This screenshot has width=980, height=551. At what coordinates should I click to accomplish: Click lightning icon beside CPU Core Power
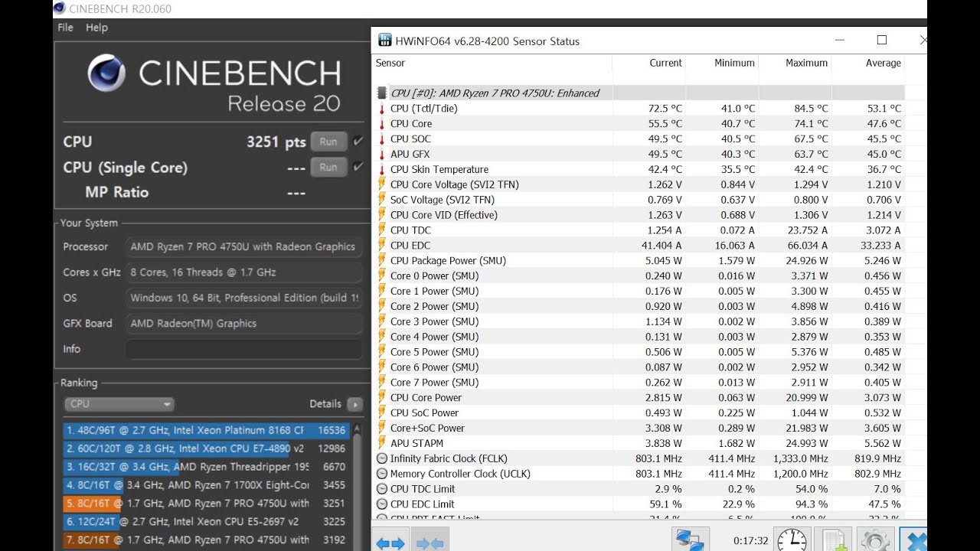(382, 398)
